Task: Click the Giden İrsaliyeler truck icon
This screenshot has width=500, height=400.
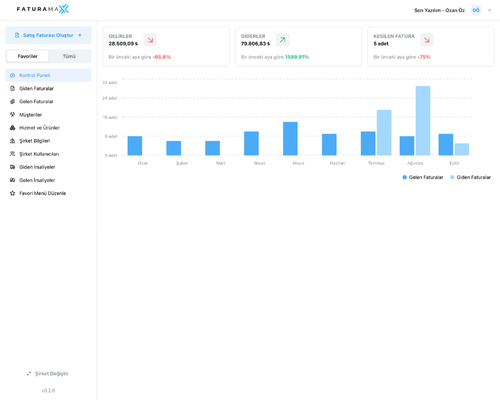Action: click(x=12, y=167)
